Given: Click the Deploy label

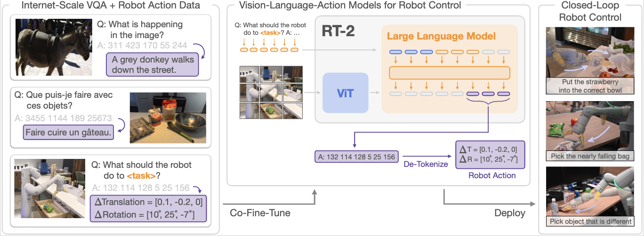Looking at the screenshot, I should (509, 213).
